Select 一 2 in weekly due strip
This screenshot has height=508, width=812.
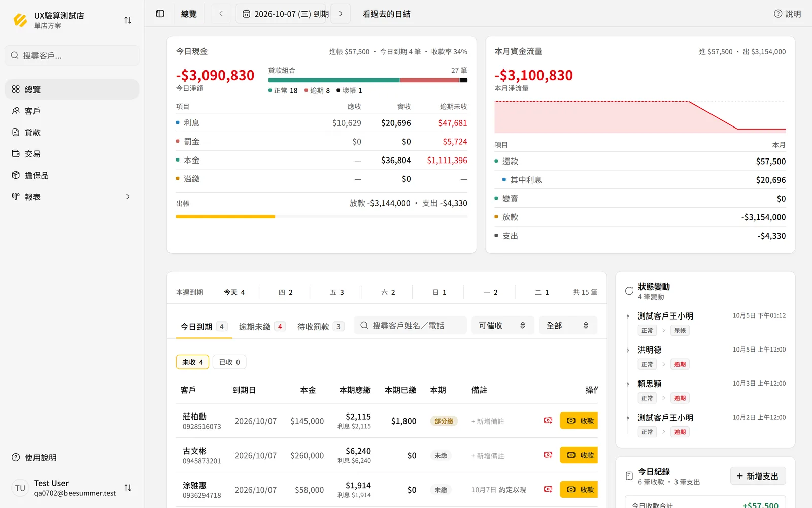point(491,292)
